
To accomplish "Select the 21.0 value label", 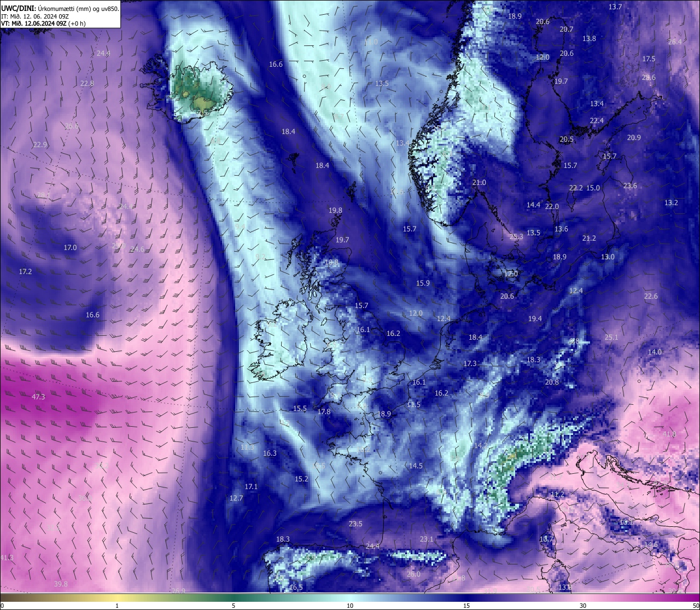I will tap(479, 183).
